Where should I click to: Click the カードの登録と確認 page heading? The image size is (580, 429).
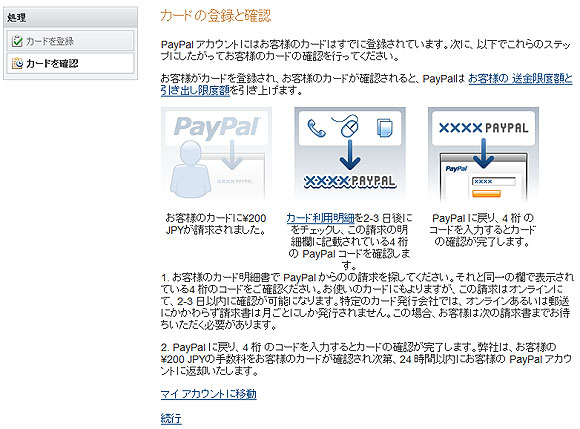[216, 16]
